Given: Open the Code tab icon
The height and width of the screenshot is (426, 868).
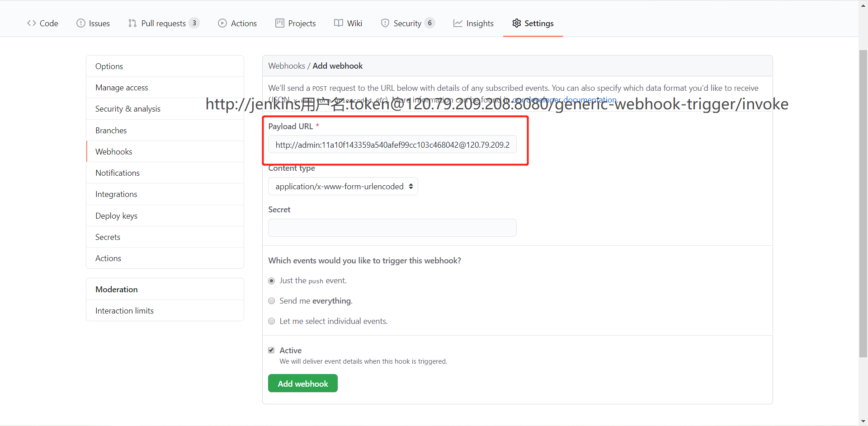Looking at the screenshot, I should [x=32, y=23].
